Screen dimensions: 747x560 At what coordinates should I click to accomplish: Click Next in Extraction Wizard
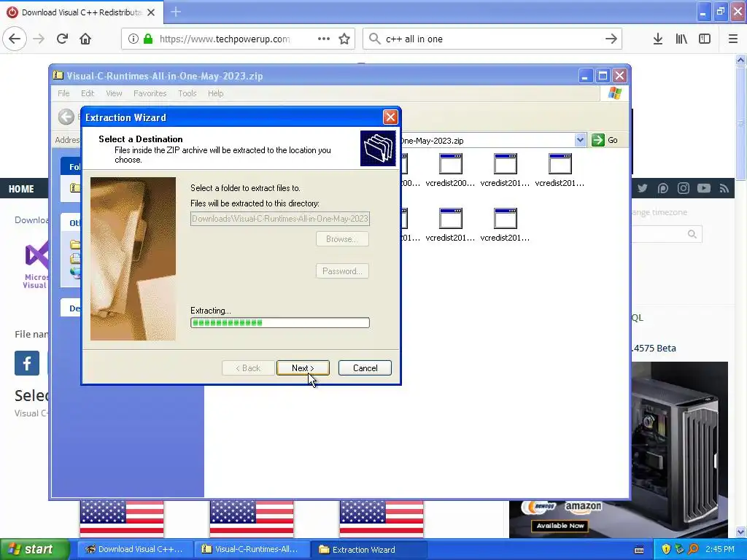303,367
